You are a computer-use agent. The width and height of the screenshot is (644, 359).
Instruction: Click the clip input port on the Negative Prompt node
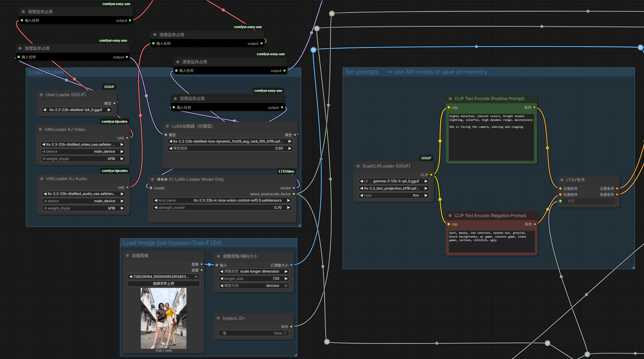point(449,224)
